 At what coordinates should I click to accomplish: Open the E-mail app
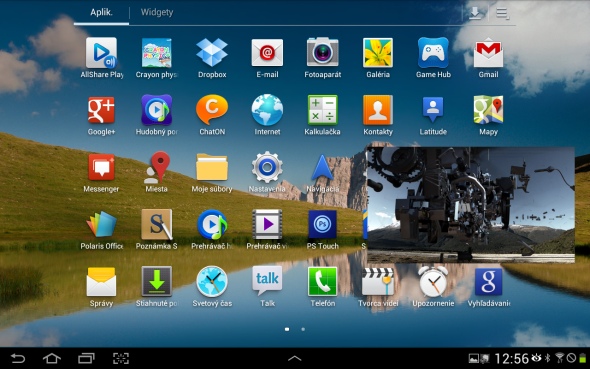coord(267,53)
